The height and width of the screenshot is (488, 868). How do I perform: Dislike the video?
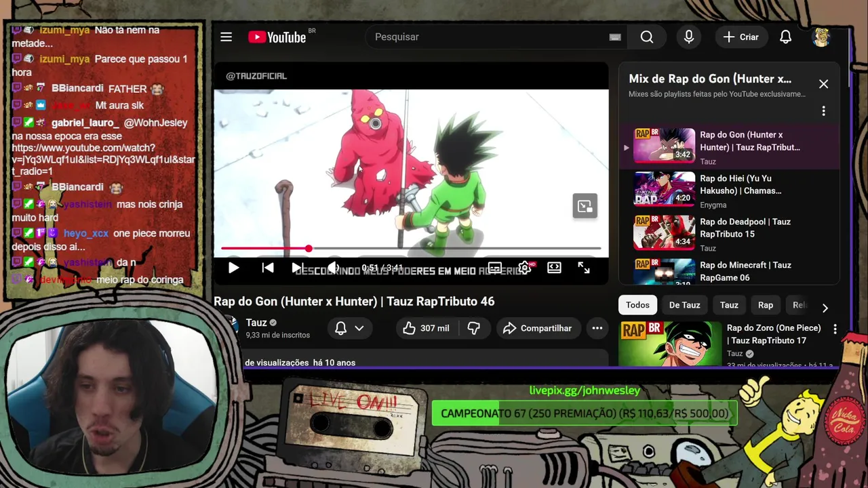tap(473, 328)
